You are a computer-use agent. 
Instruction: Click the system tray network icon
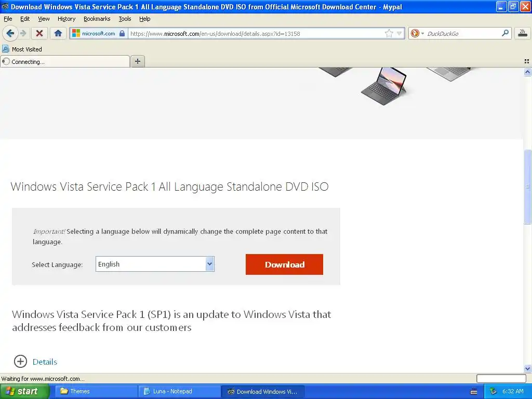coord(494,391)
